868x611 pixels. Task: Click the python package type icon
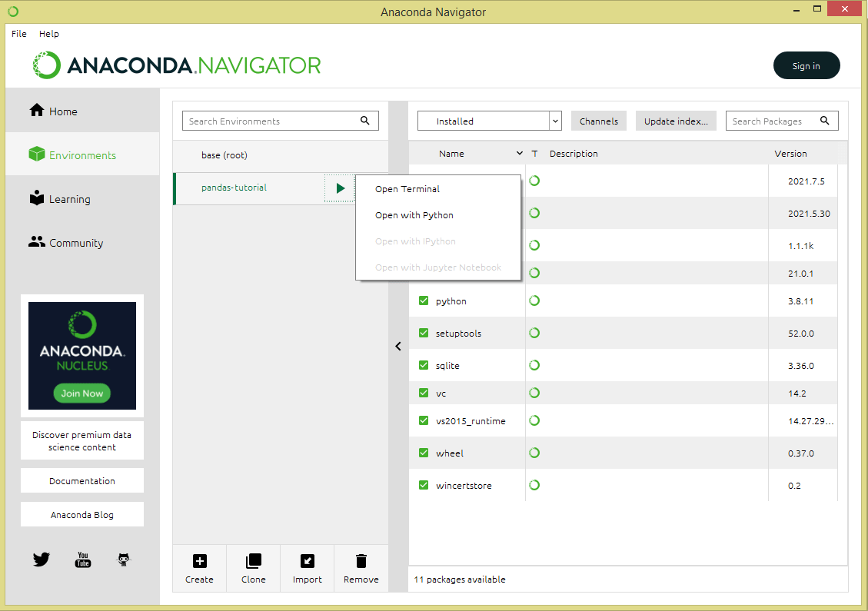coord(534,301)
